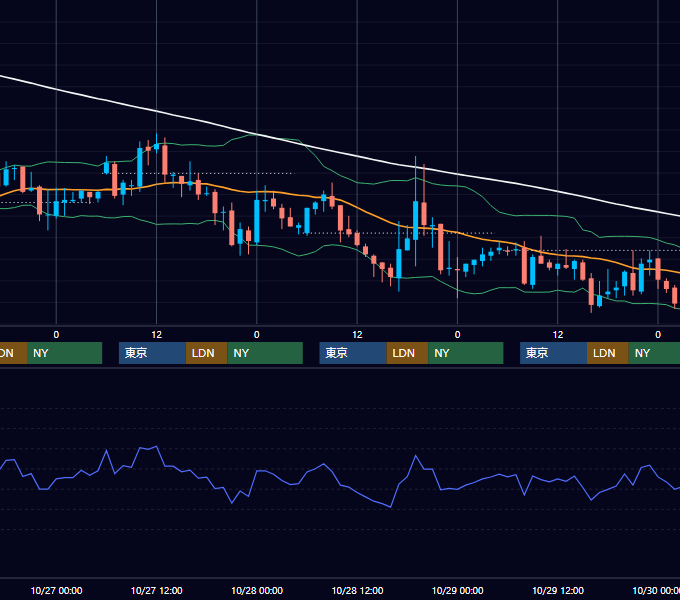Select the NY session block ending near 10/28 00:00
The image size is (680, 600).
[265, 353]
